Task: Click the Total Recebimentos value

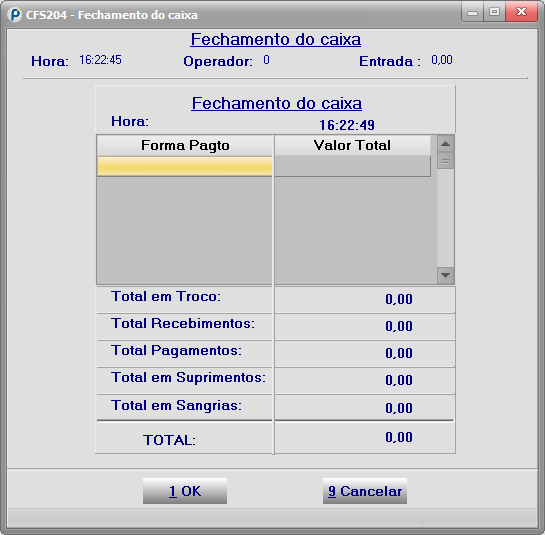Action: [399, 326]
